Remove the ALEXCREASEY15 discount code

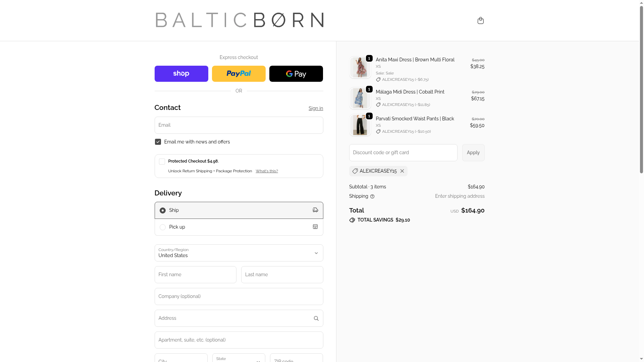point(402,171)
